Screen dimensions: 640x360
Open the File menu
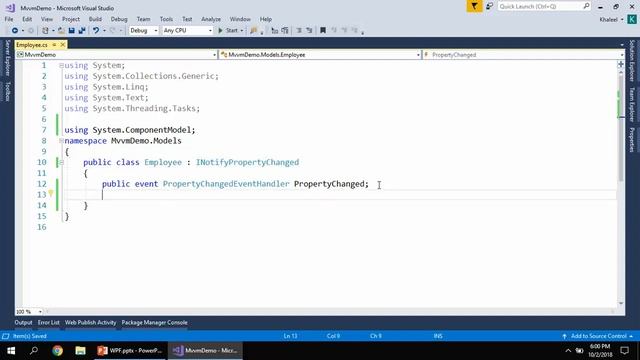coord(9,19)
